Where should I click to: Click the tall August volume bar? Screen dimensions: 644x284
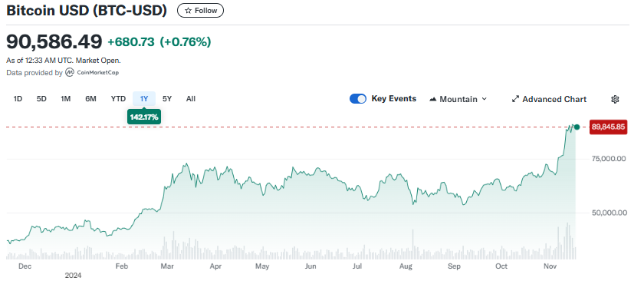pyautogui.click(x=412, y=244)
